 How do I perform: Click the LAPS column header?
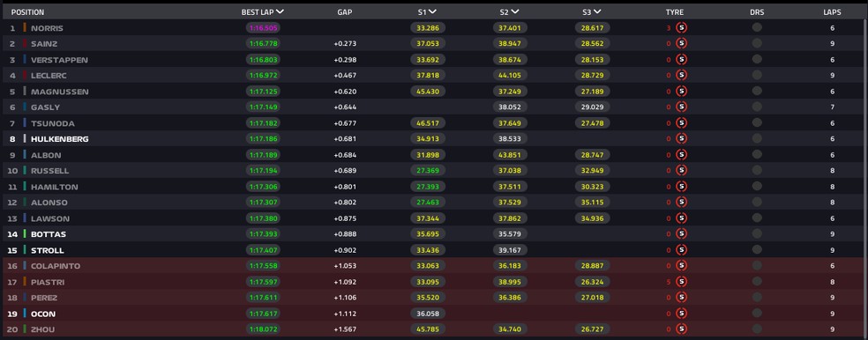(832, 12)
